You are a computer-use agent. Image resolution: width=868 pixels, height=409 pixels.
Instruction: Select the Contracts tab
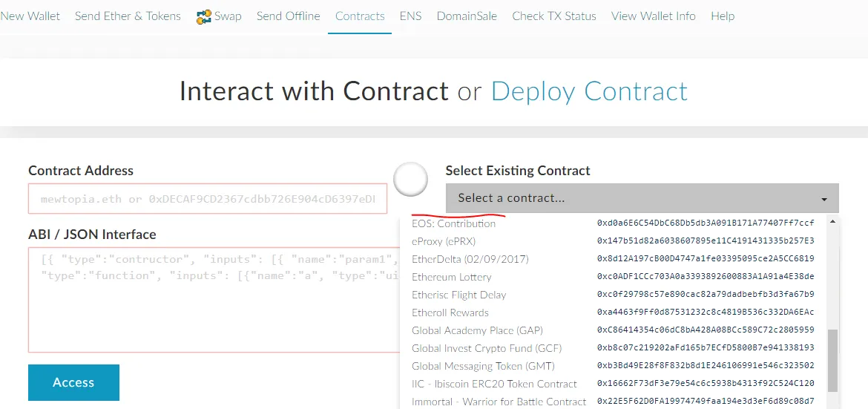tap(360, 16)
